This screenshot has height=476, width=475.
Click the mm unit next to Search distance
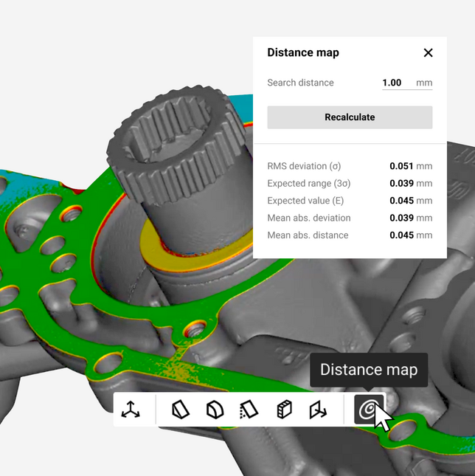tap(424, 83)
